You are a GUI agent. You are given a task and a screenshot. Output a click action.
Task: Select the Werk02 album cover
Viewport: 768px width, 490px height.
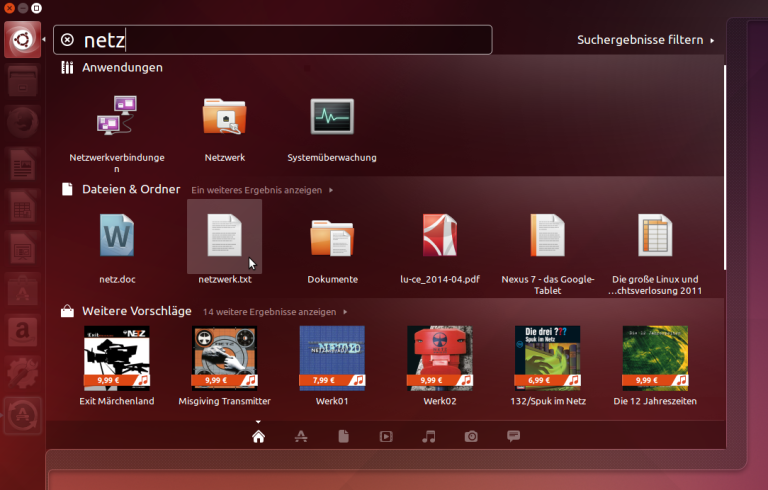pyautogui.click(x=440, y=358)
